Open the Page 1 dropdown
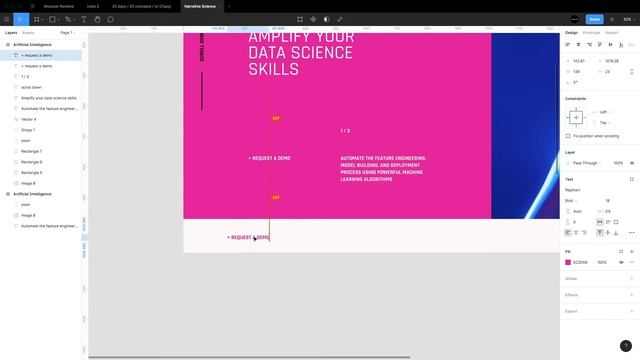The width and height of the screenshot is (640, 360). 68,33
